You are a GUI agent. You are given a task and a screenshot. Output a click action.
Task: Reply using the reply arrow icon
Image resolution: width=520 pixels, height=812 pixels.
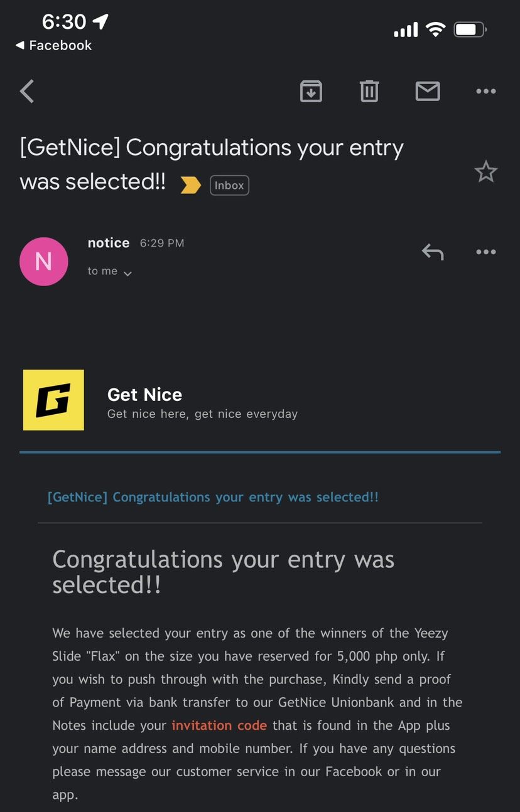click(x=433, y=252)
